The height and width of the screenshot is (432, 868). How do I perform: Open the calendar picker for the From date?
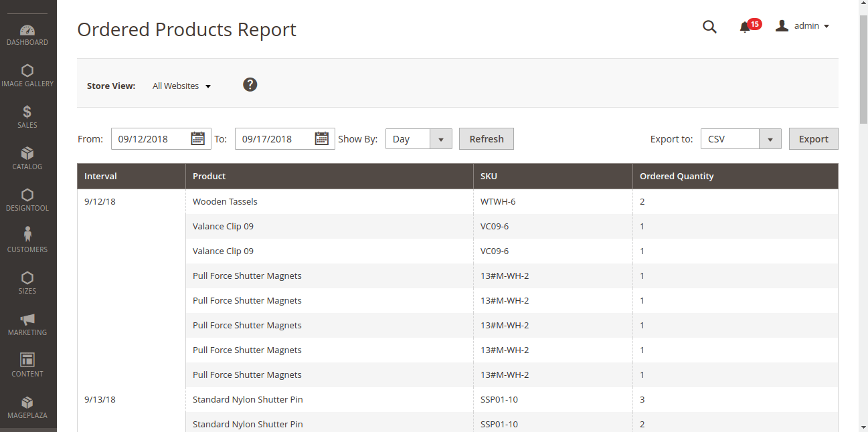pos(197,138)
